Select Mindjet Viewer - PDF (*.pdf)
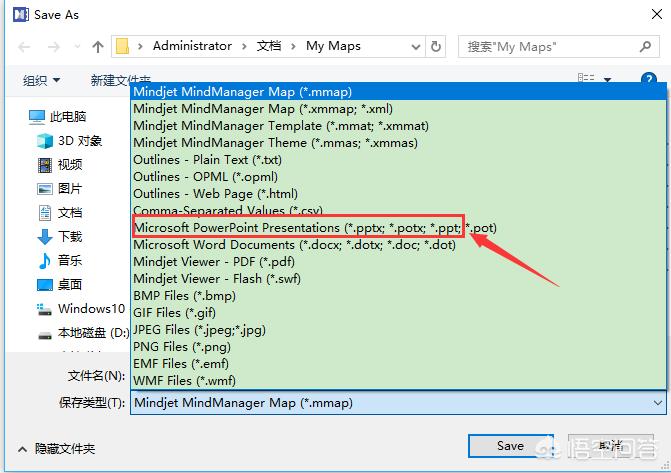This screenshot has width=671, height=473. [x=398, y=262]
